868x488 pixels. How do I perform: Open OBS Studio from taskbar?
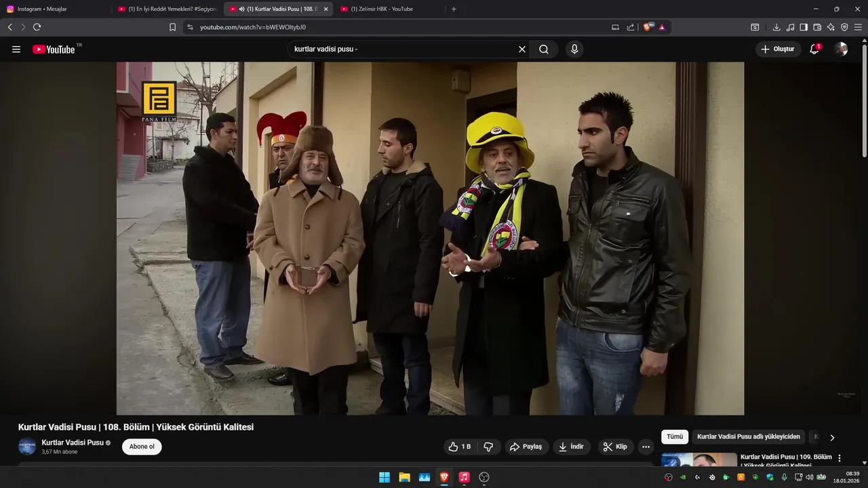pyautogui.click(x=484, y=477)
